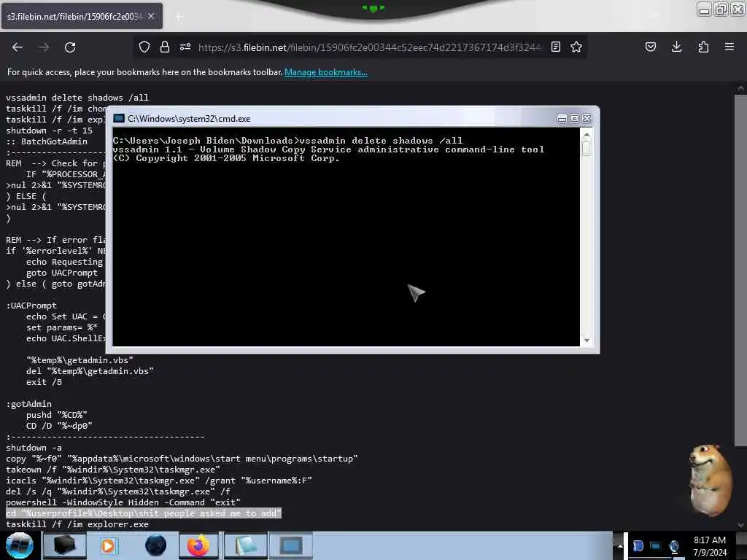This screenshot has height=560, width=747.
Task: Click the ':: BatchGotAdmin' line
Action: click(46, 141)
